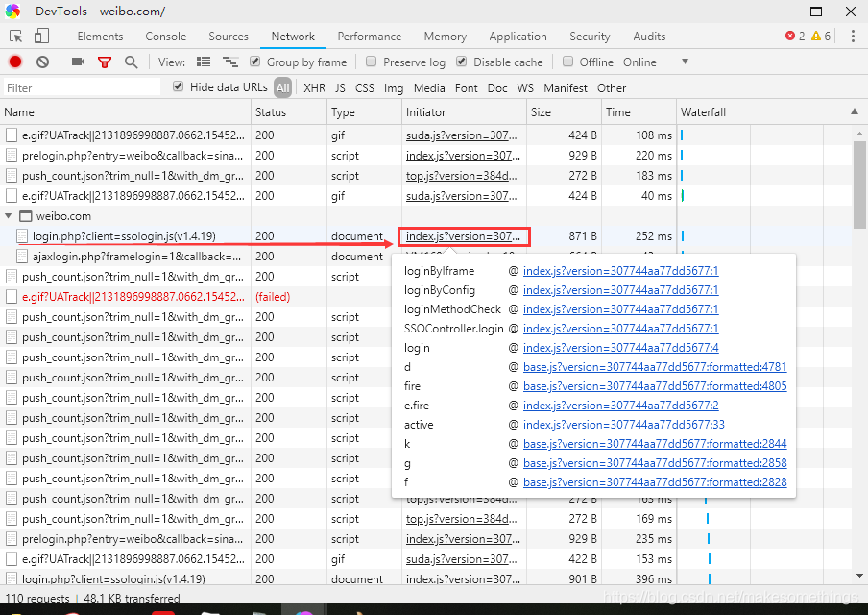Enable Offline checkbox
Viewport: 868px width, 615px height.
568,61
